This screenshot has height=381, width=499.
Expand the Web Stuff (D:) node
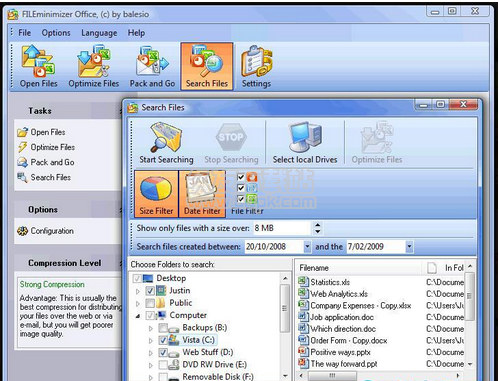pos(151,353)
